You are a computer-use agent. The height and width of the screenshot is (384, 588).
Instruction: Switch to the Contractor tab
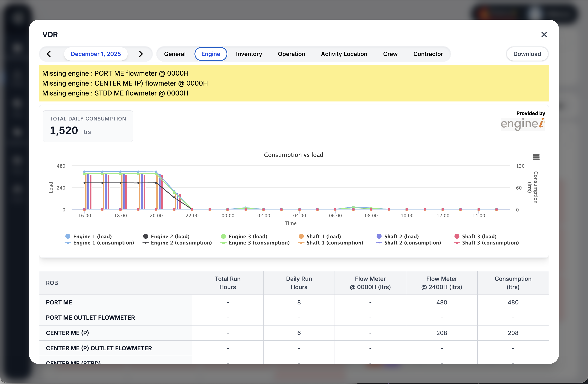428,54
